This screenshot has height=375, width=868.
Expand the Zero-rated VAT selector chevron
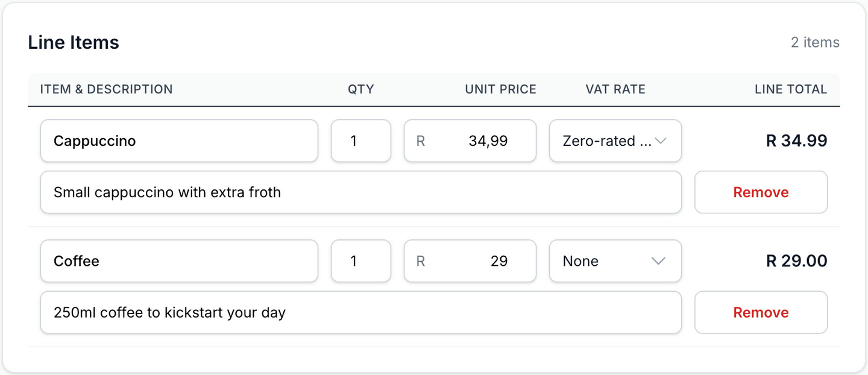(661, 140)
